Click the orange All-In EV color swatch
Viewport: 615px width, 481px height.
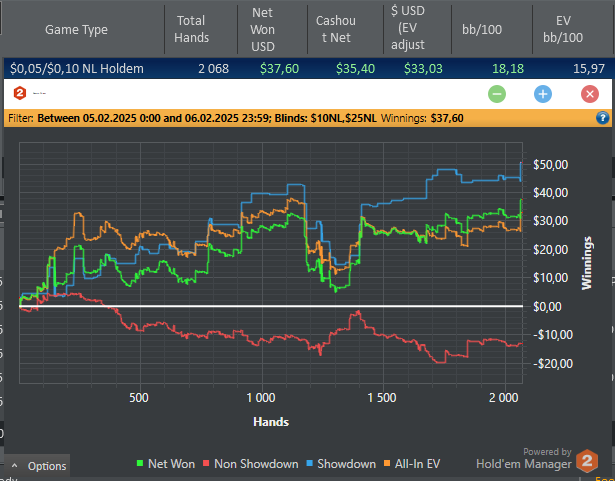point(387,464)
